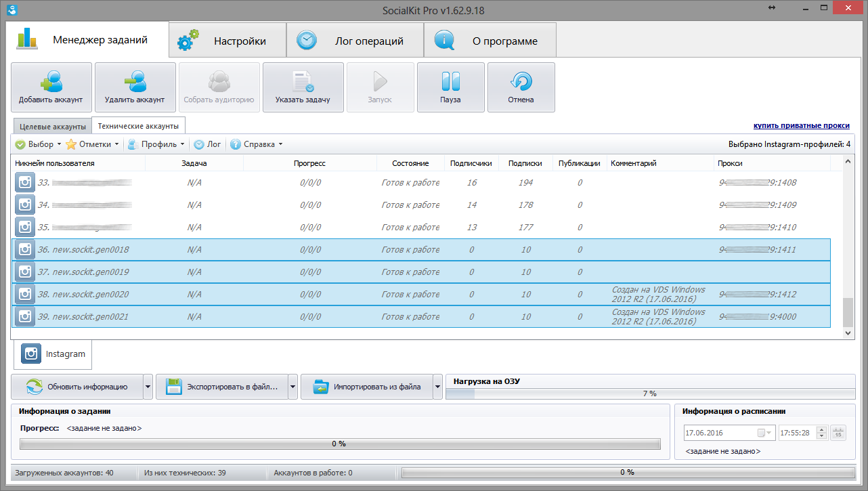868x491 pixels.
Task: Sort by Состояние column header
Action: click(x=410, y=163)
